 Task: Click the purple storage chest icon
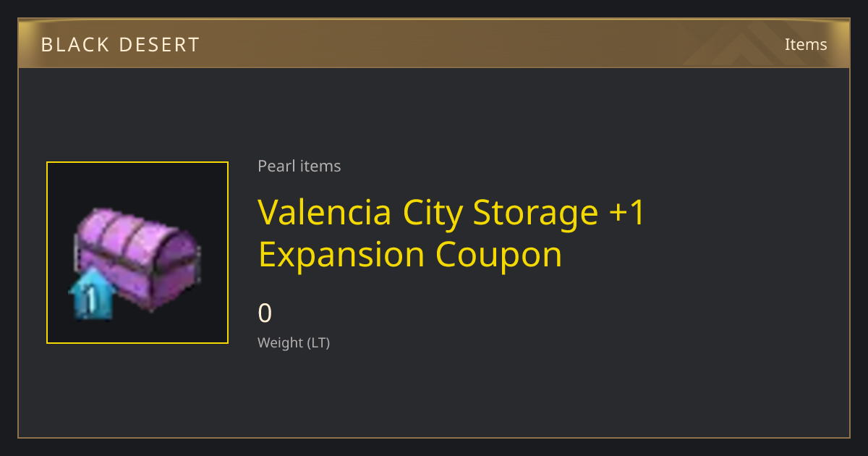137,259
